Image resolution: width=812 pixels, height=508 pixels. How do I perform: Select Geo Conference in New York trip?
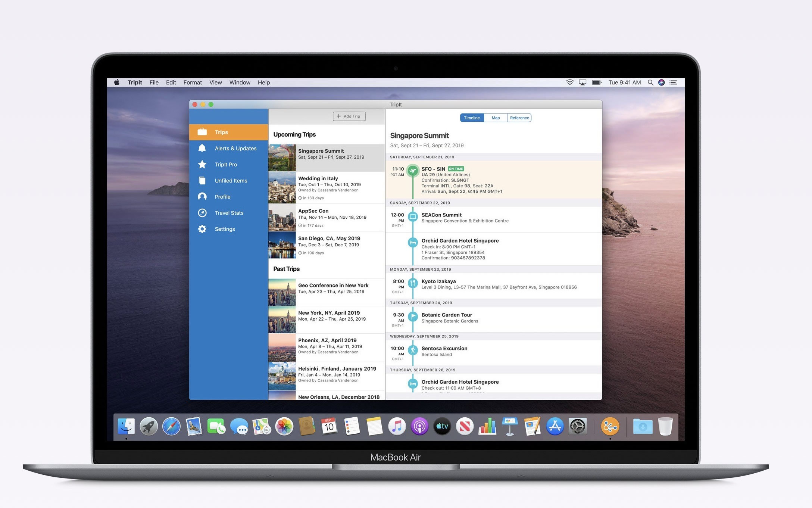[327, 292]
